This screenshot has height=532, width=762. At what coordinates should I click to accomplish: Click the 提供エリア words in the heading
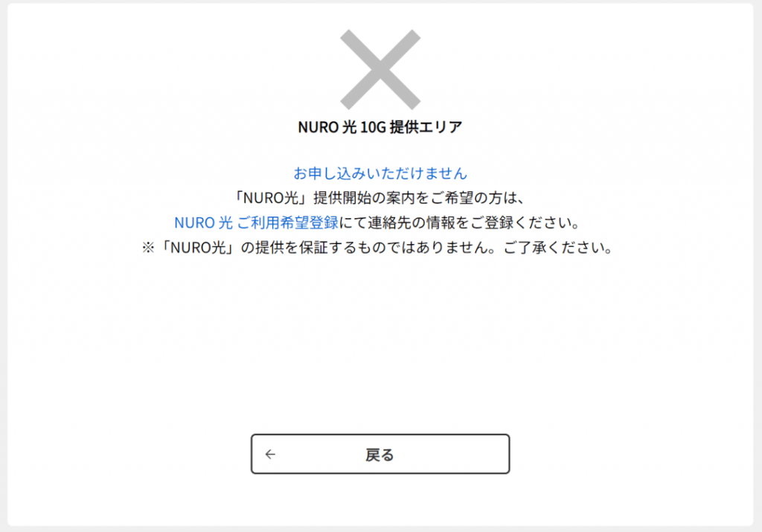click(426, 126)
